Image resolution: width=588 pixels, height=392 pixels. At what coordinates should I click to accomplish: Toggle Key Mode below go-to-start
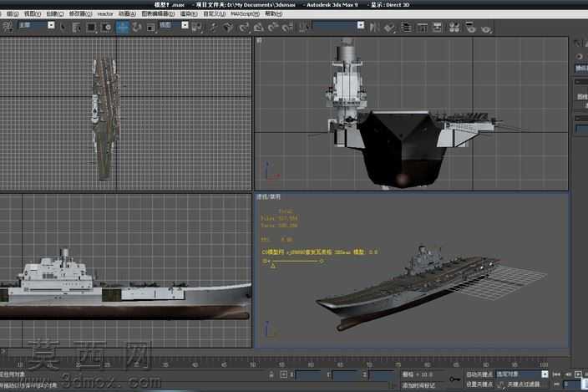556,384
